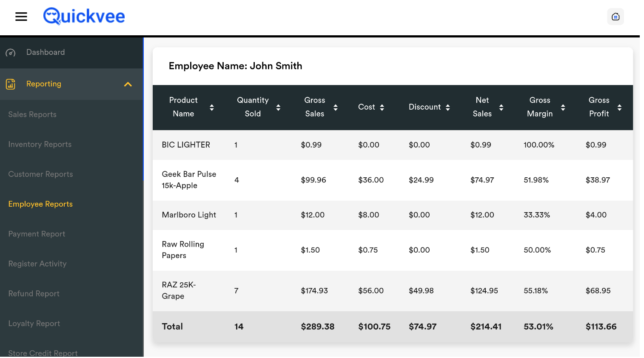Image resolution: width=644 pixels, height=358 pixels.
Task: Click the store icon in top right
Action: [x=615, y=17]
